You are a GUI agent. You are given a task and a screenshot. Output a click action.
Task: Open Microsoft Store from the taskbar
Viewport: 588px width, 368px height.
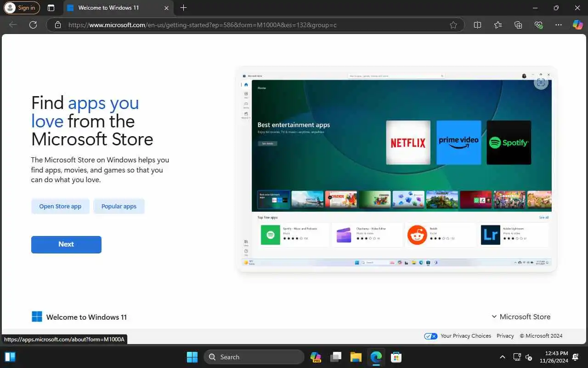point(396,357)
